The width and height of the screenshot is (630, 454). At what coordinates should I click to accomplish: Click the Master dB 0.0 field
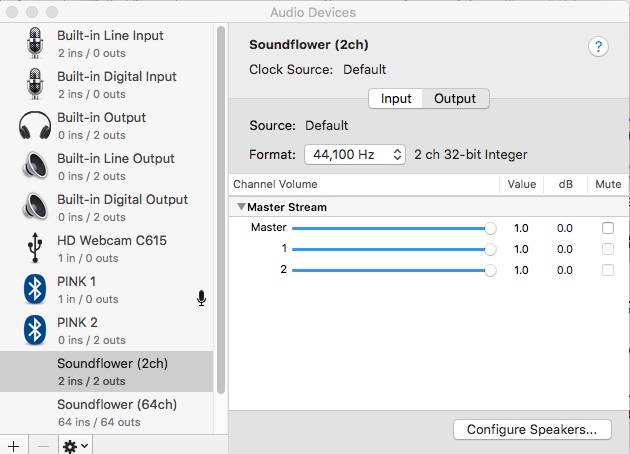(x=565, y=228)
